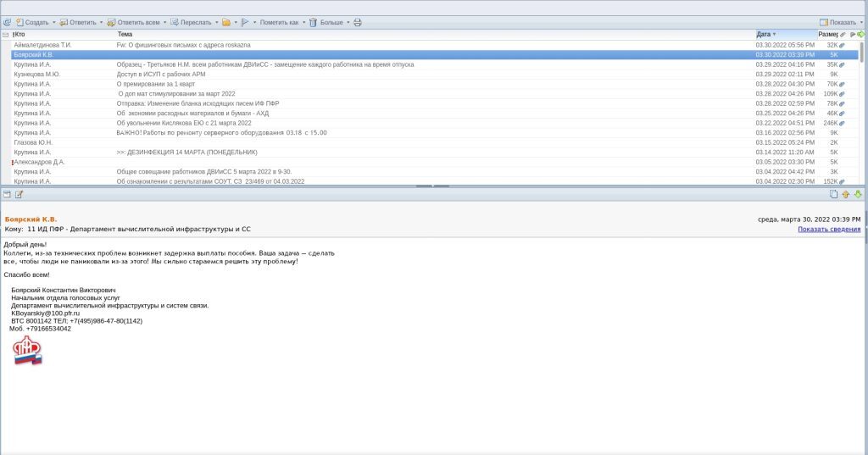Screen dimensions: 868x455
Task: Sort messages by the Тема column header
Action: click(125, 34)
